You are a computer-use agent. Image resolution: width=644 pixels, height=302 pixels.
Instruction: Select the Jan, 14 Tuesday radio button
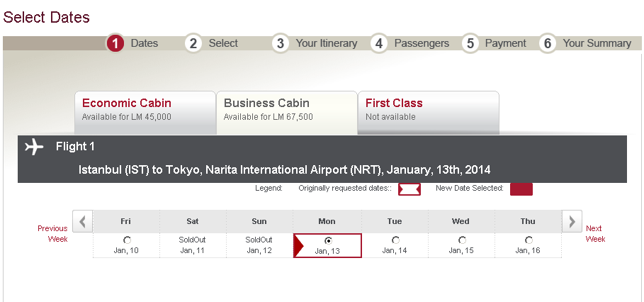pos(395,240)
